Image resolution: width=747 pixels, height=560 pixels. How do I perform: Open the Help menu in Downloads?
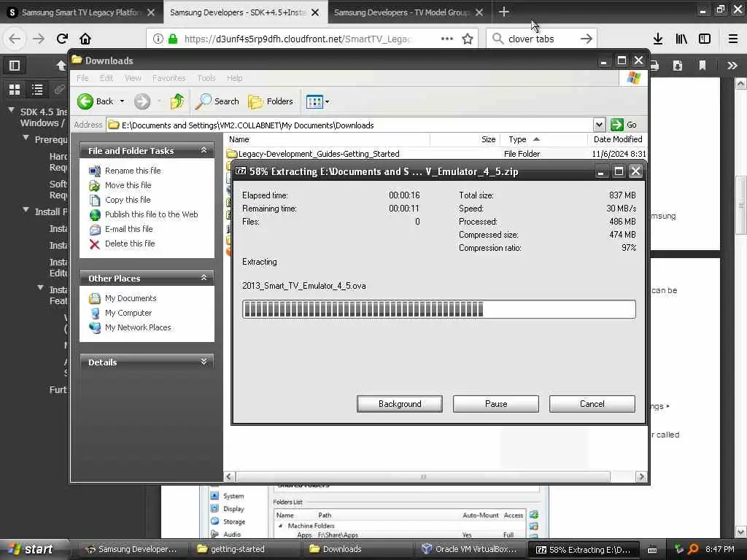(x=234, y=78)
